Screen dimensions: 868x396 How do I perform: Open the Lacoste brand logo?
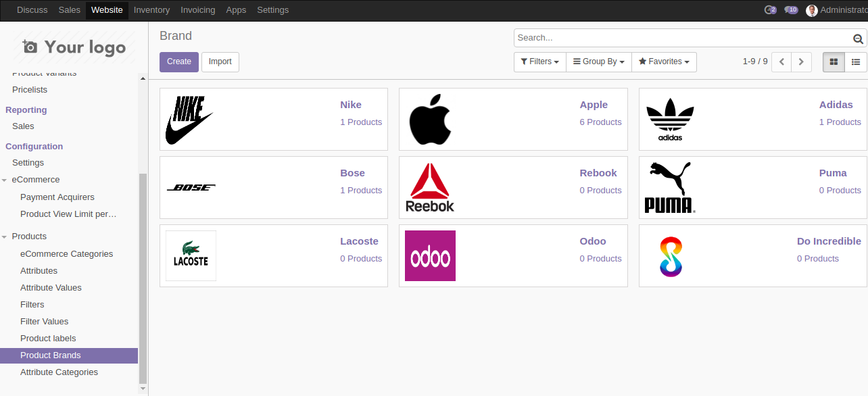[191, 255]
